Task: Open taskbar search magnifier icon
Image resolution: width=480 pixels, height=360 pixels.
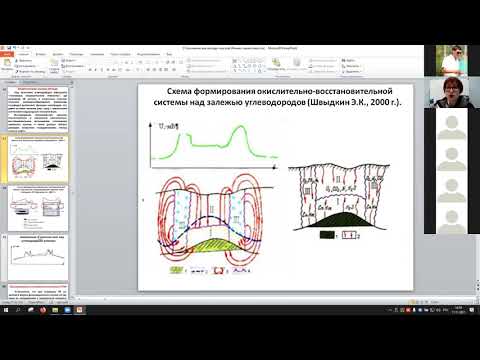Action: (18, 310)
